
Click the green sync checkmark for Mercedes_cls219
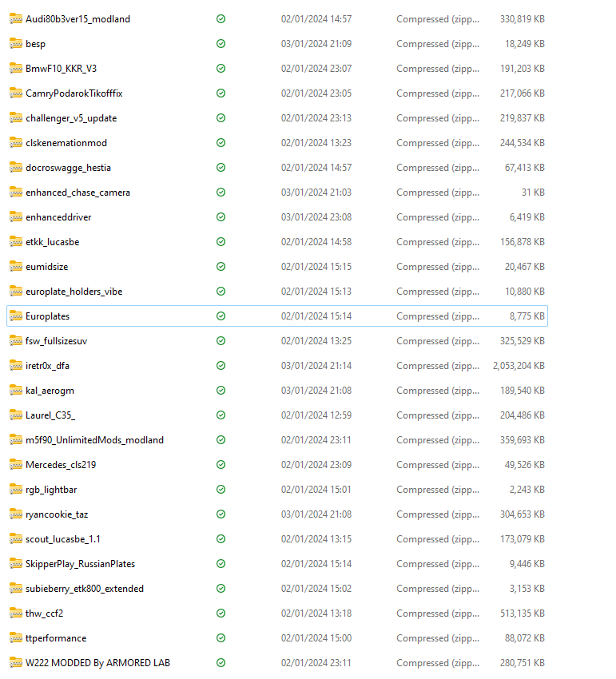click(x=221, y=464)
